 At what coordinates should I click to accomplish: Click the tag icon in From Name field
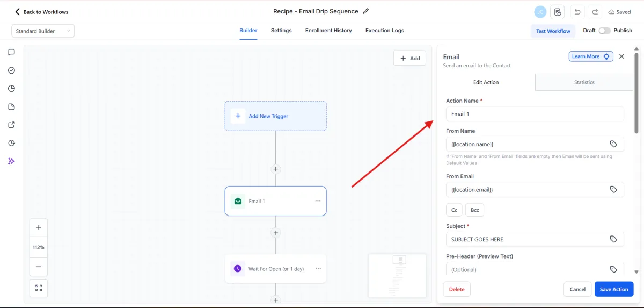click(x=613, y=144)
